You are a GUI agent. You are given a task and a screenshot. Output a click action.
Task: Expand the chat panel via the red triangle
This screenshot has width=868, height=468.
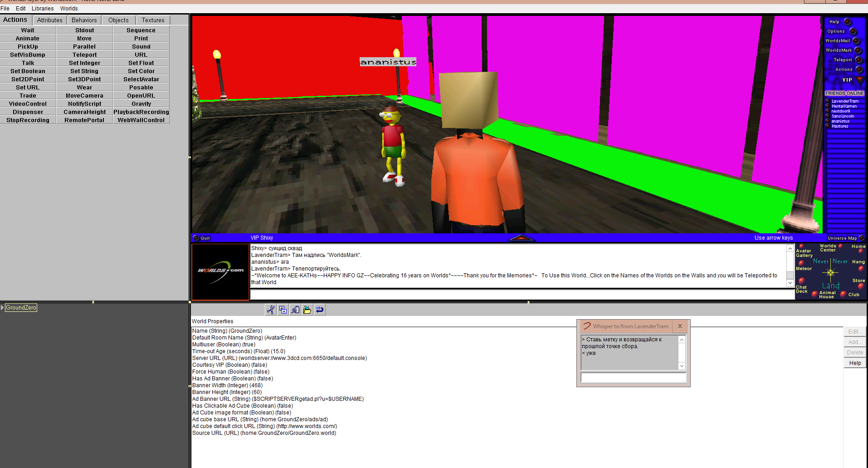click(x=522, y=238)
